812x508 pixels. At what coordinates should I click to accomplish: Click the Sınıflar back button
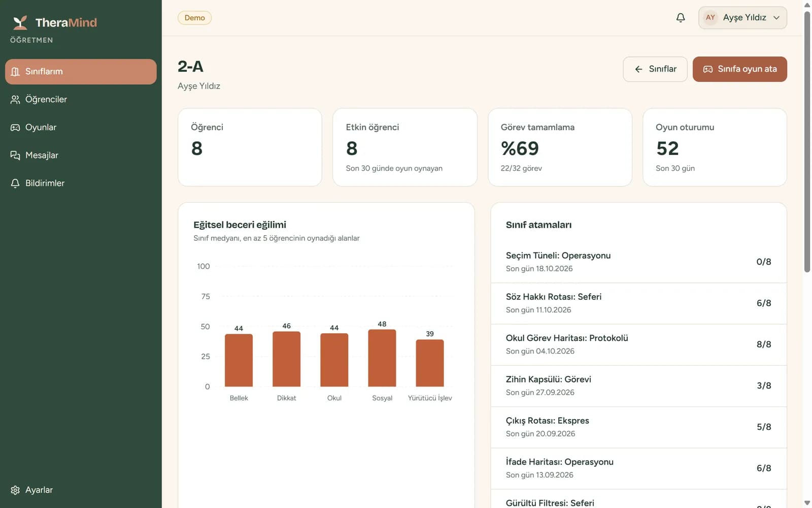coord(655,69)
